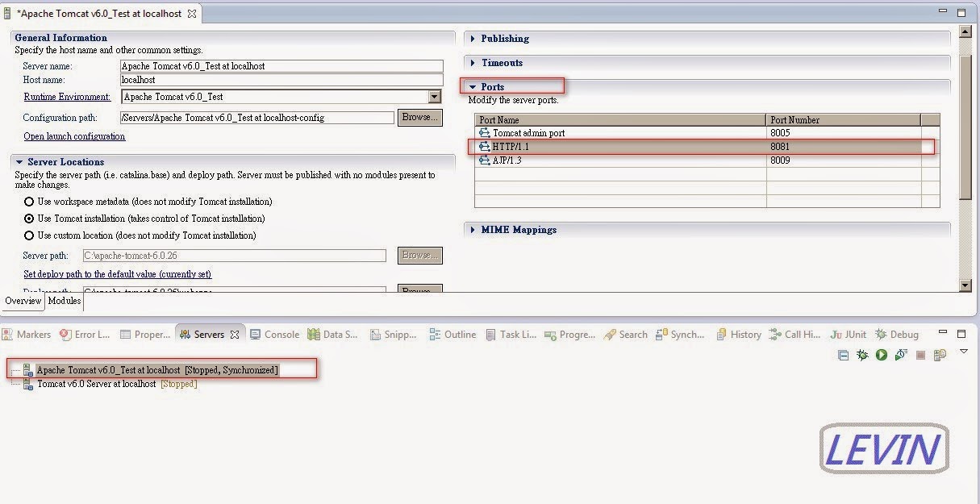
Task: Open the Error Log view tab
Action: coord(85,335)
